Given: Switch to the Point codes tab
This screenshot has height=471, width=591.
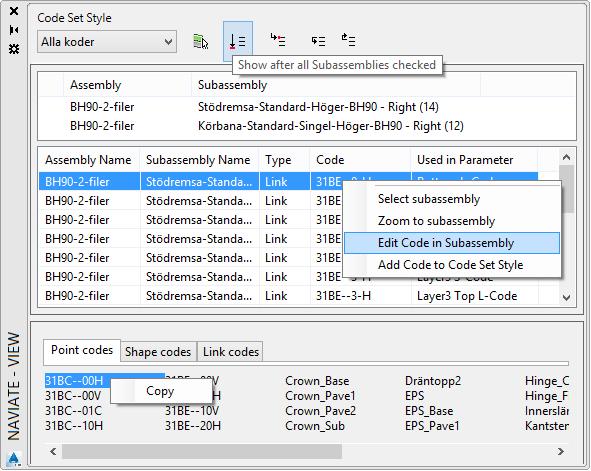Looking at the screenshot, I should pyautogui.click(x=82, y=350).
